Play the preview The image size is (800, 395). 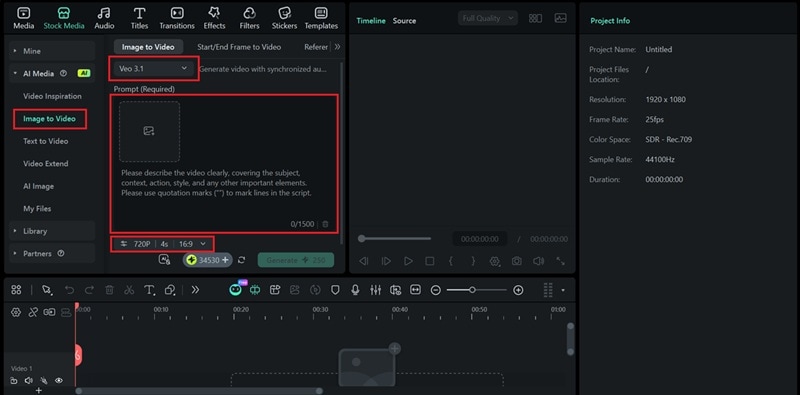click(408, 261)
